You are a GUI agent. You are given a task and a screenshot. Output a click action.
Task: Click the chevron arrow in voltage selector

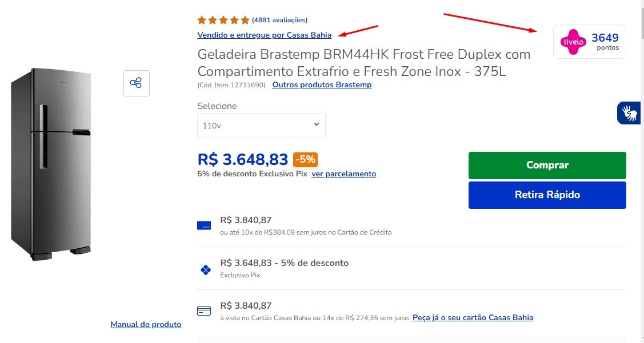(316, 124)
